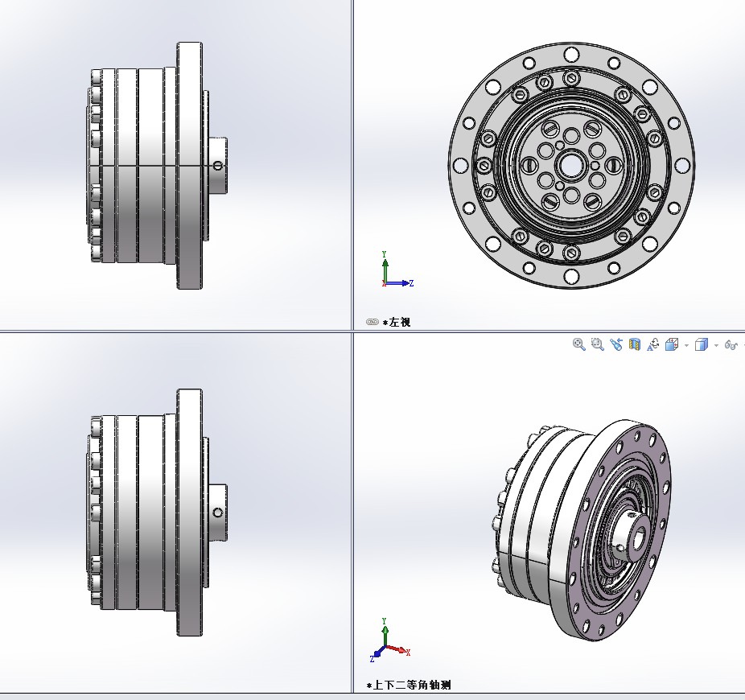Click the Display Style shaded cube icon
Screen dimensions: 745x700
click(x=702, y=344)
